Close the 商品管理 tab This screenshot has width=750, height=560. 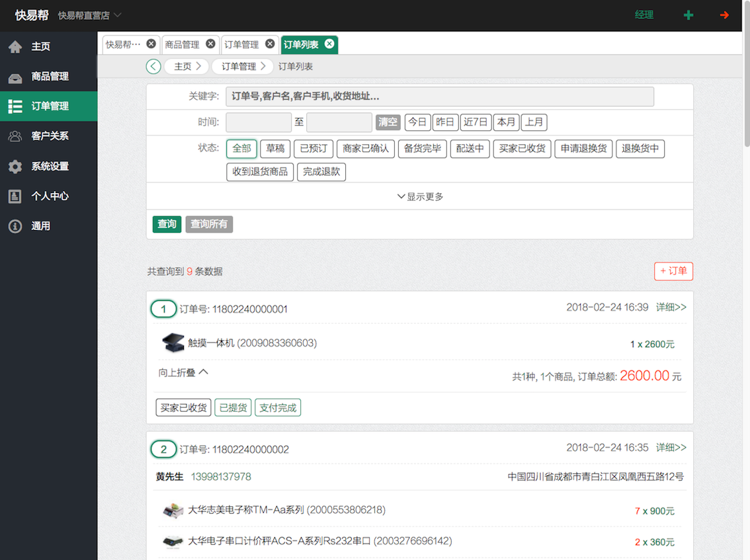click(210, 44)
